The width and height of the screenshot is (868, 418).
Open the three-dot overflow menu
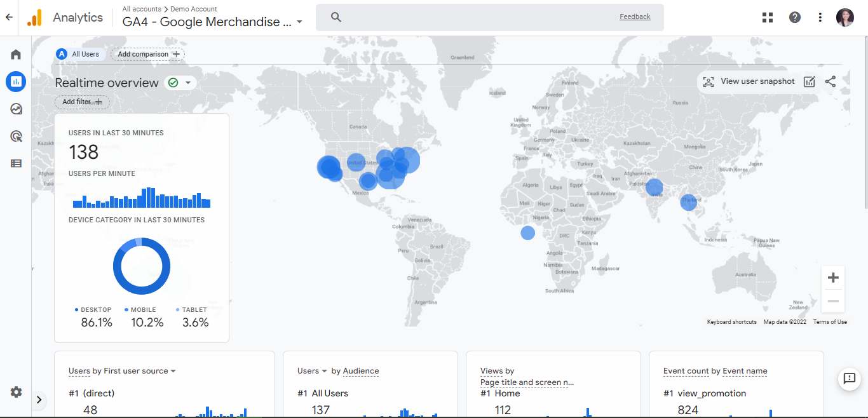tap(820, 17)
